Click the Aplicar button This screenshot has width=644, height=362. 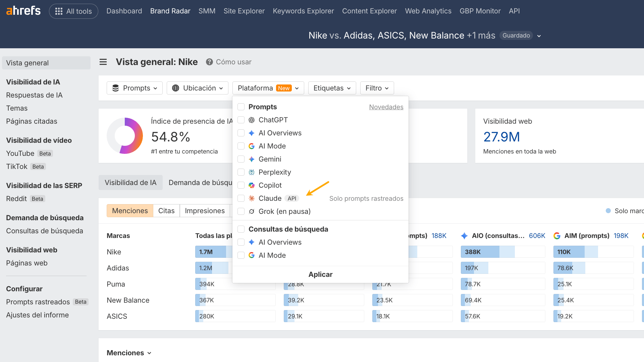pyautogui.click(x=320, y=275)
